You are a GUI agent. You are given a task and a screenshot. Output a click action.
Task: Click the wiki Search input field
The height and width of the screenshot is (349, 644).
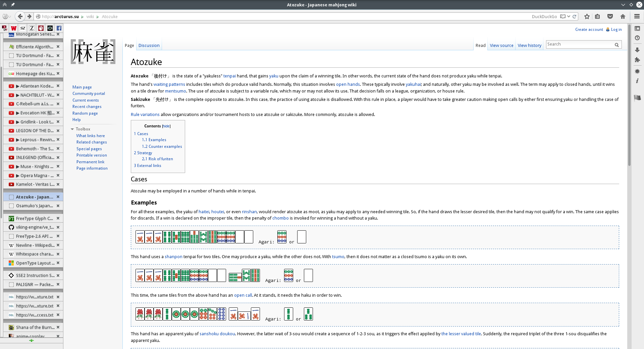click(580, 44)
